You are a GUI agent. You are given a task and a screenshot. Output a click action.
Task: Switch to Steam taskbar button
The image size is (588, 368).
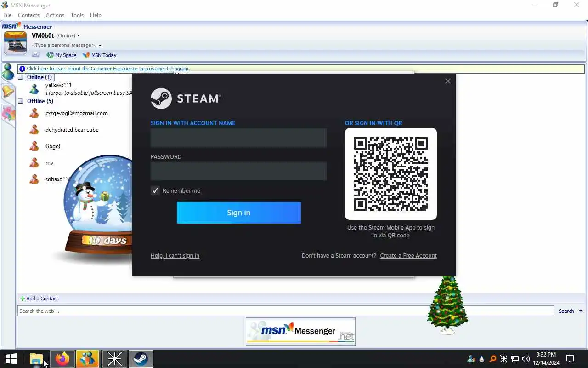point(141,359)
